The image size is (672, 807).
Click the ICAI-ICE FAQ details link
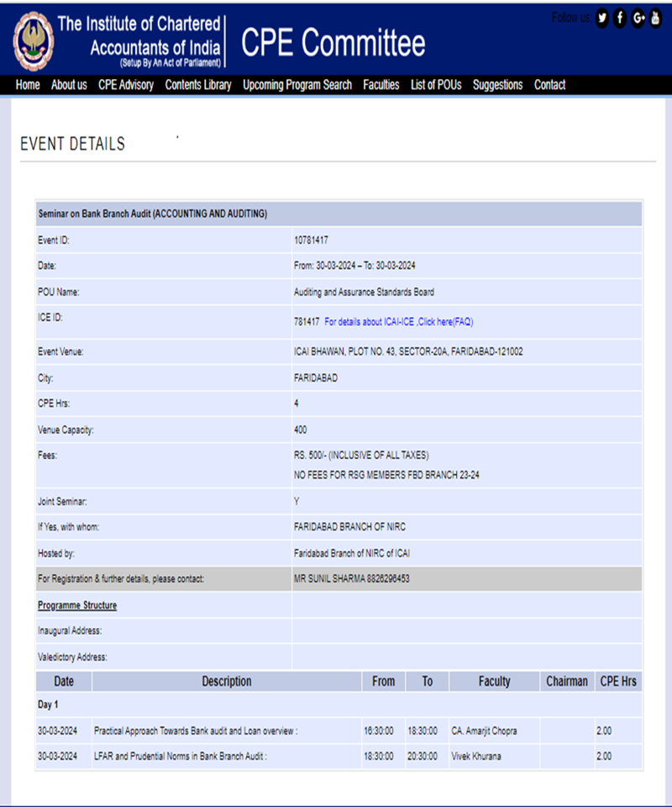click(399, 322)
